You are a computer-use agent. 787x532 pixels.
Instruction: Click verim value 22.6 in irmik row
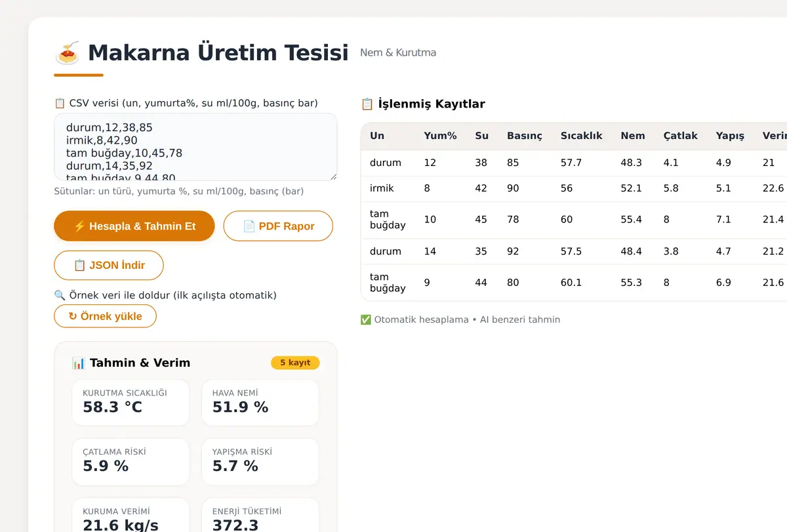click(773, 188)
